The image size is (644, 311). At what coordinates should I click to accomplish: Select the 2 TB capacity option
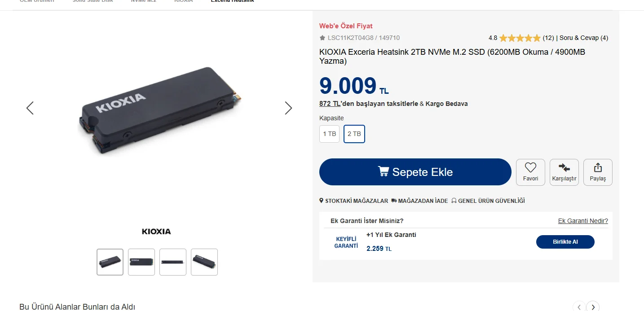354,134
